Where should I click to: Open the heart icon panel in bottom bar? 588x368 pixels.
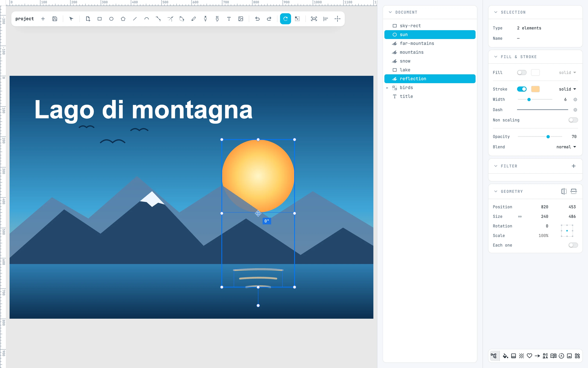pyautogui.click(x=529, y=356)
